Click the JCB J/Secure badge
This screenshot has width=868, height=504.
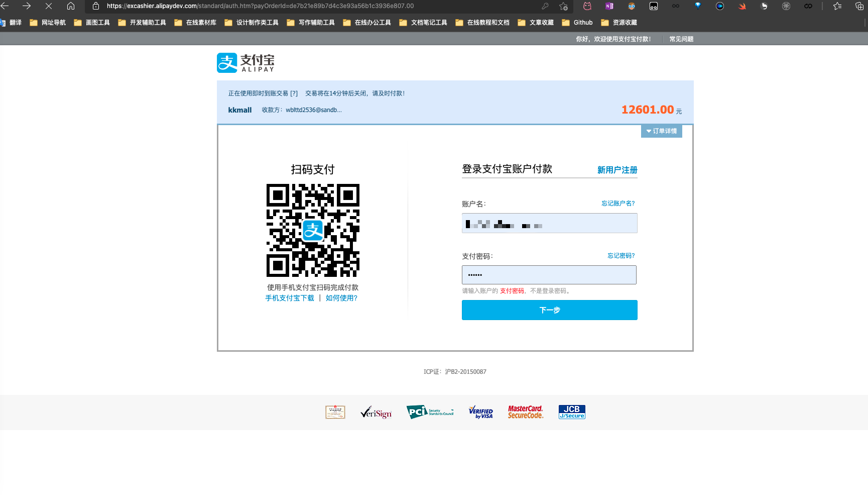572,412
